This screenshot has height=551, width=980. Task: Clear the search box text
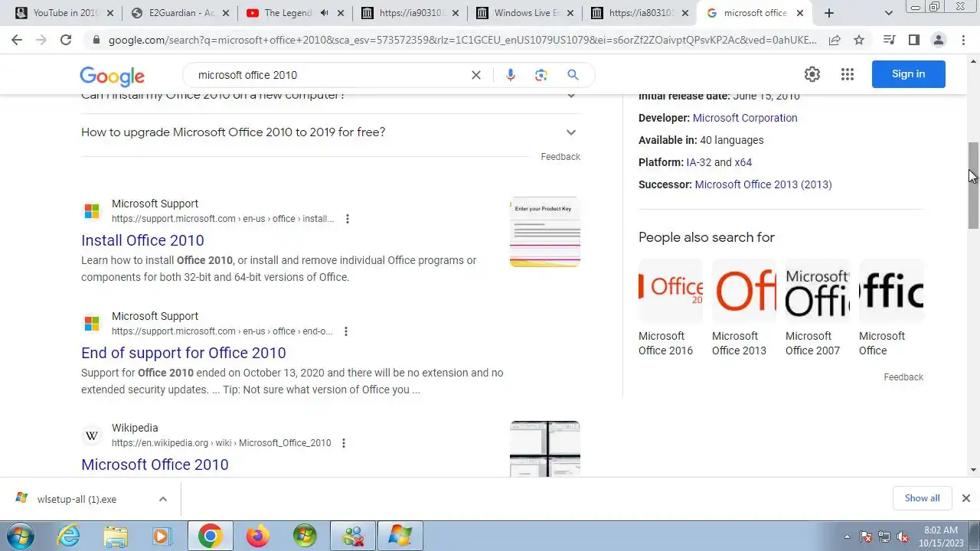[x=476, y=75]
